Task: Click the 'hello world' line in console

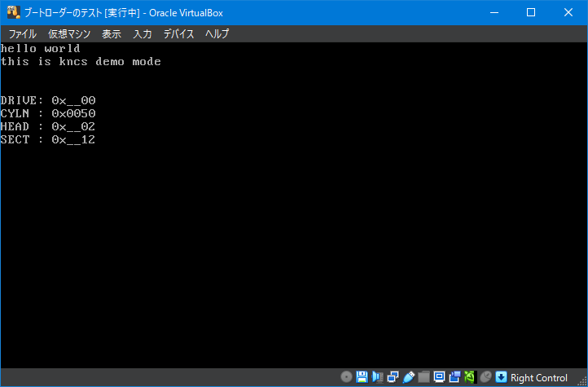Action: (41, 48)
